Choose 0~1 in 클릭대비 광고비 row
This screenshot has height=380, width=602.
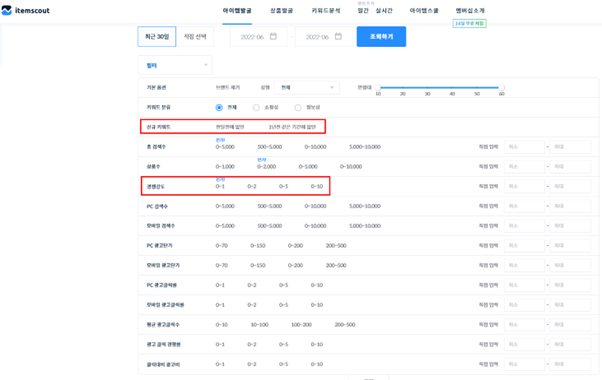pyautogui.click(x=220, y=364)
